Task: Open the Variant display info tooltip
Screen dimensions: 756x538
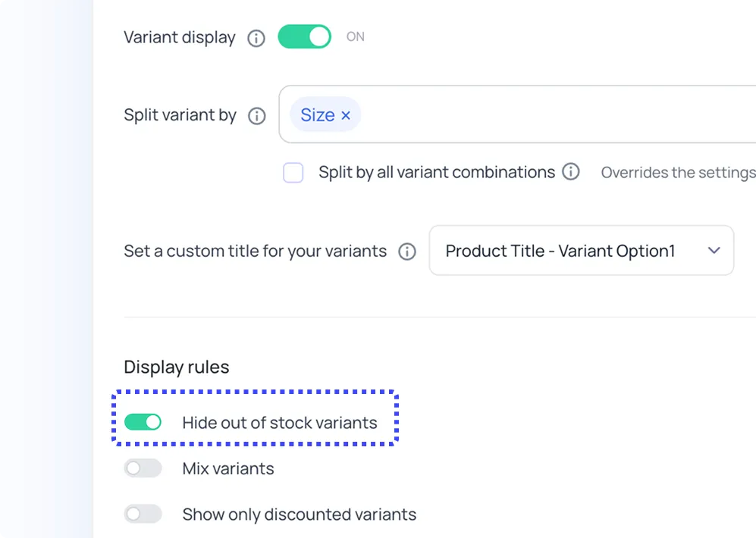Action: (256, 37)
